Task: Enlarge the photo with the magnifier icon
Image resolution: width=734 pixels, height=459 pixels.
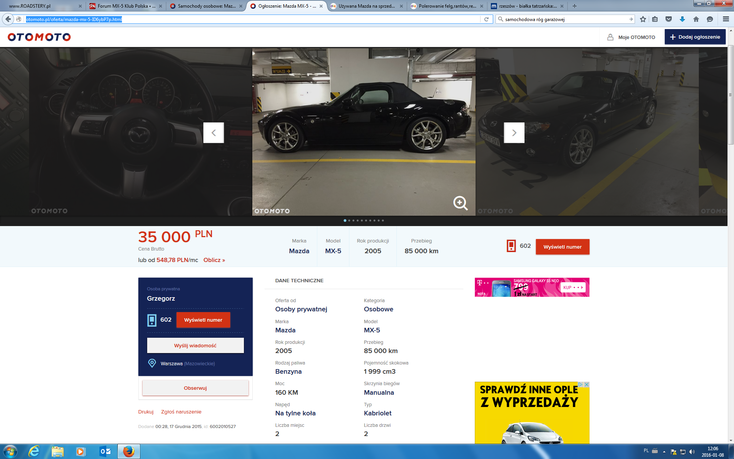Action: click(x=460, y=203)
